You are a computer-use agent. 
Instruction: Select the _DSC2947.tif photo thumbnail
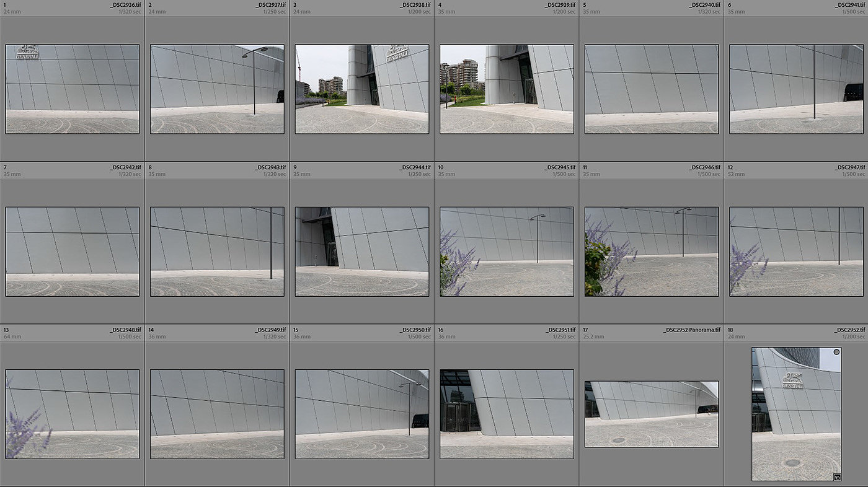pyautogui.click(x=796, y=252)
